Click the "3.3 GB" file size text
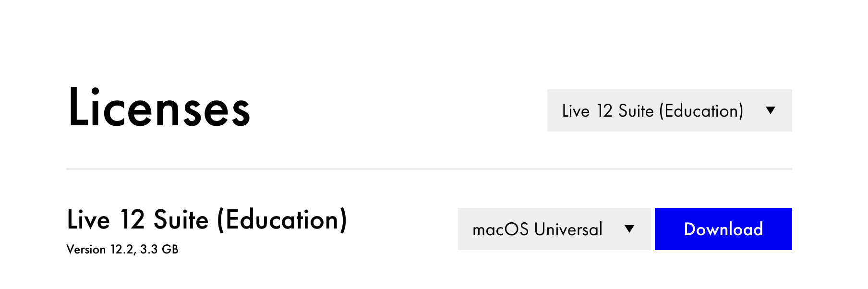 click(x=159, y=250)
